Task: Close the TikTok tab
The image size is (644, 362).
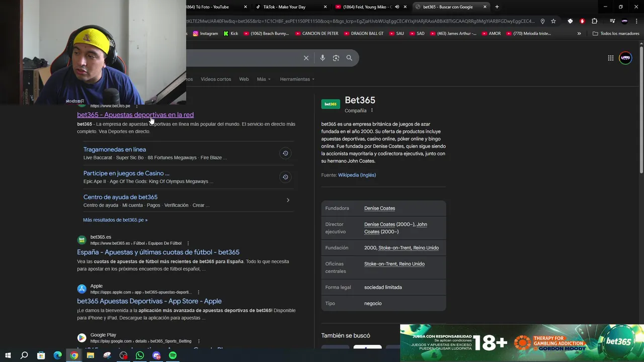Action: pos(325,7)
